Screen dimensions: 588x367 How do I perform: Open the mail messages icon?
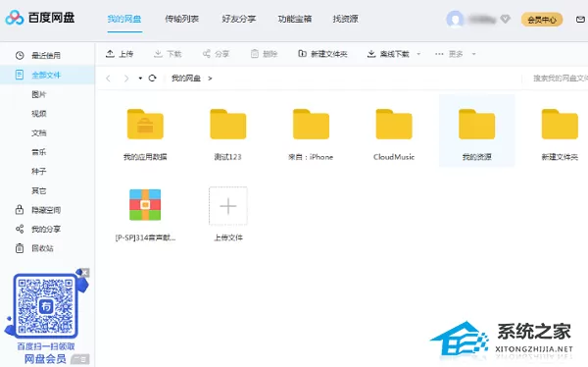coord(580,20)
